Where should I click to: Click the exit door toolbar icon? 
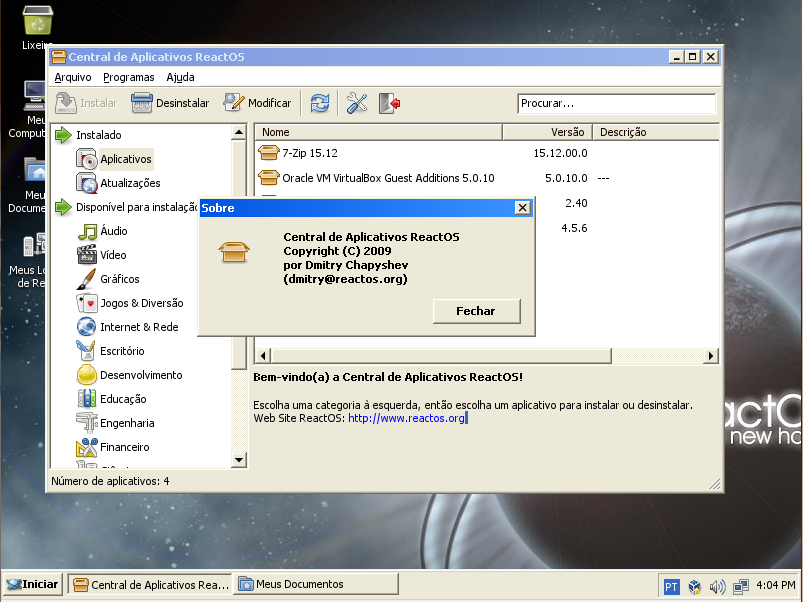(389, 103)
